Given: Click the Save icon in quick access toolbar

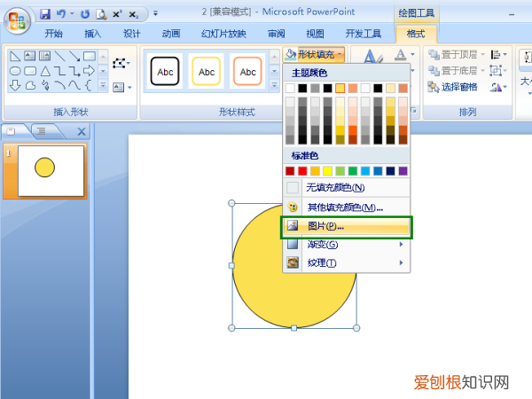Looking at the screenshot, I should coord(44,15).
